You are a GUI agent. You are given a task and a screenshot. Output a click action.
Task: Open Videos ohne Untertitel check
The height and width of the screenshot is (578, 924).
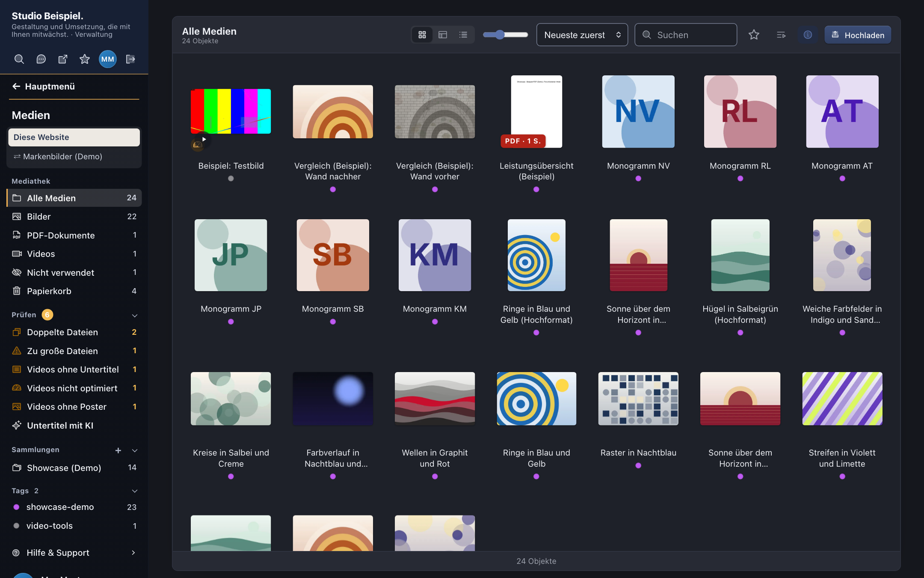tap(74, 369)
